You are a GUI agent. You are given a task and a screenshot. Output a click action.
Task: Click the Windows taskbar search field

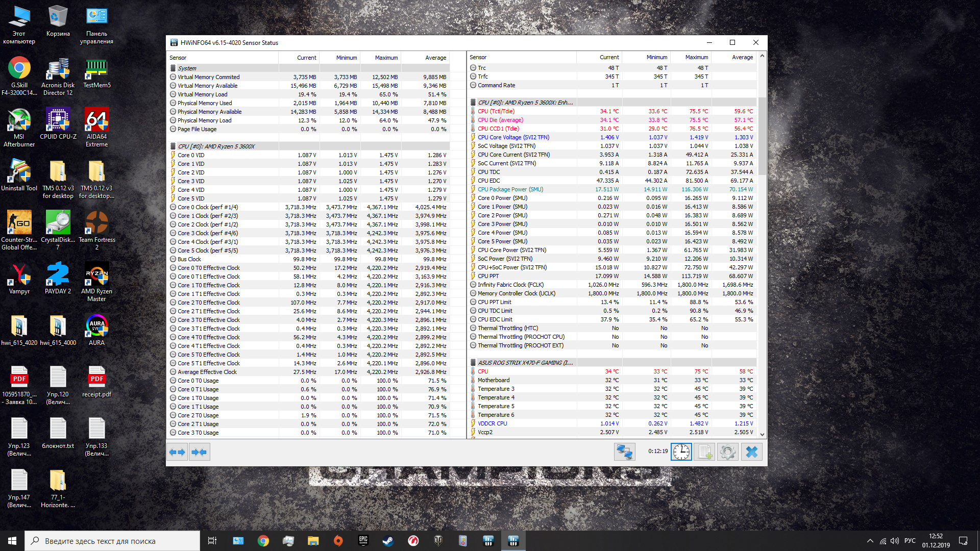tap(112, 541)
